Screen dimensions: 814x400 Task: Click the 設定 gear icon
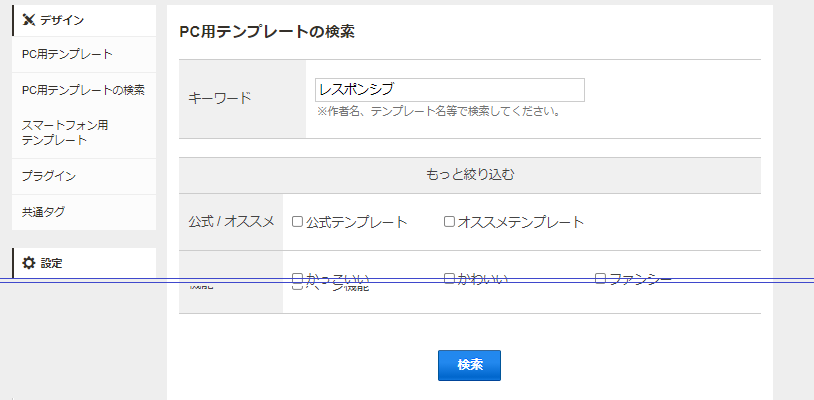[29, 263]
